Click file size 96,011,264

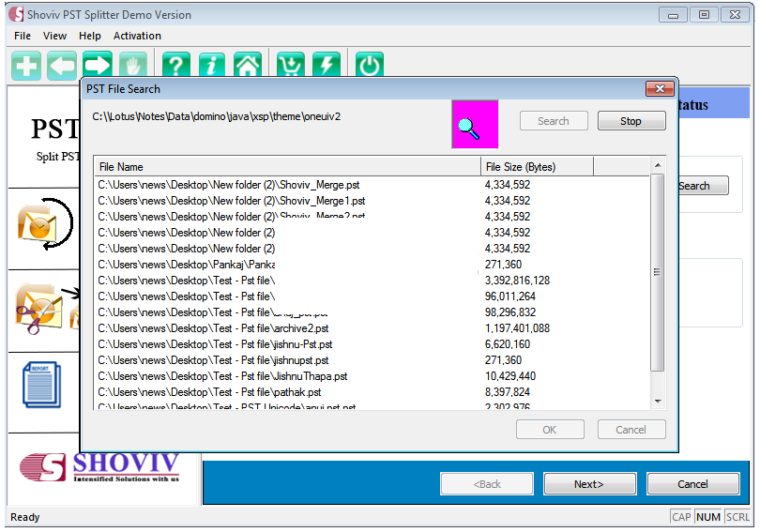(x=509, y=296)
